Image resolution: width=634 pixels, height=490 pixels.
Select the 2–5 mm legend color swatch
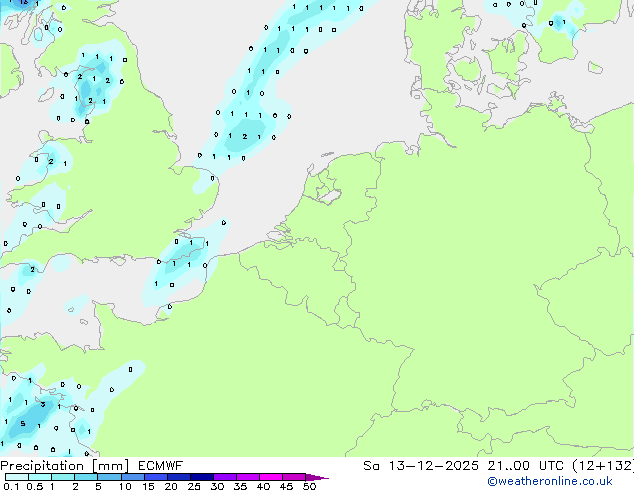tap(86, 477)
